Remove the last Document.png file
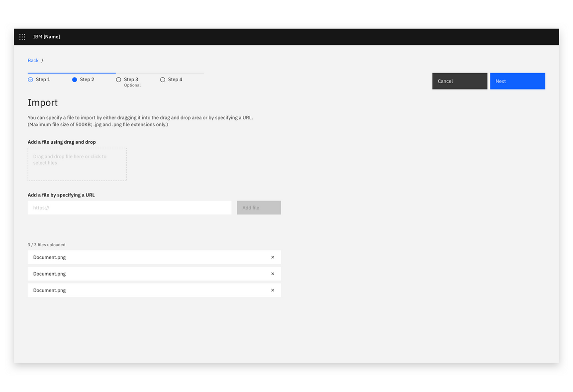Image resolution: width=573 pixels, height=392 pixels. click(x=273, y=290)
